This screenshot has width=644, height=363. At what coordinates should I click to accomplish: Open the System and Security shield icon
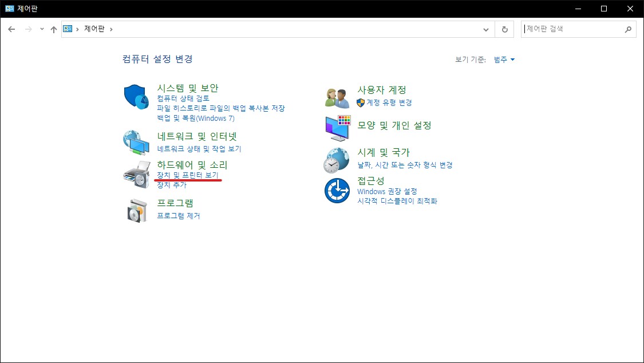pos(136,97)
